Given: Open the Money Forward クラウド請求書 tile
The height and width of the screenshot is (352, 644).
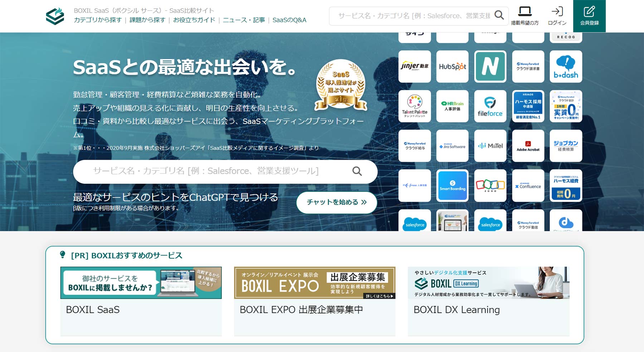Looking at the screenshot, I should tap(528, 67).
